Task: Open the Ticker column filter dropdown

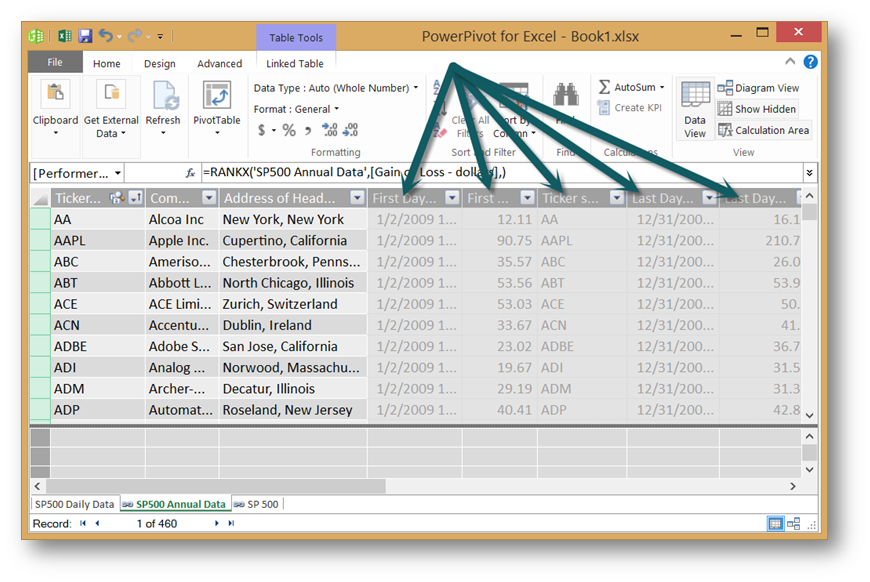Action: pyautogui.click(x=135, y=198)
